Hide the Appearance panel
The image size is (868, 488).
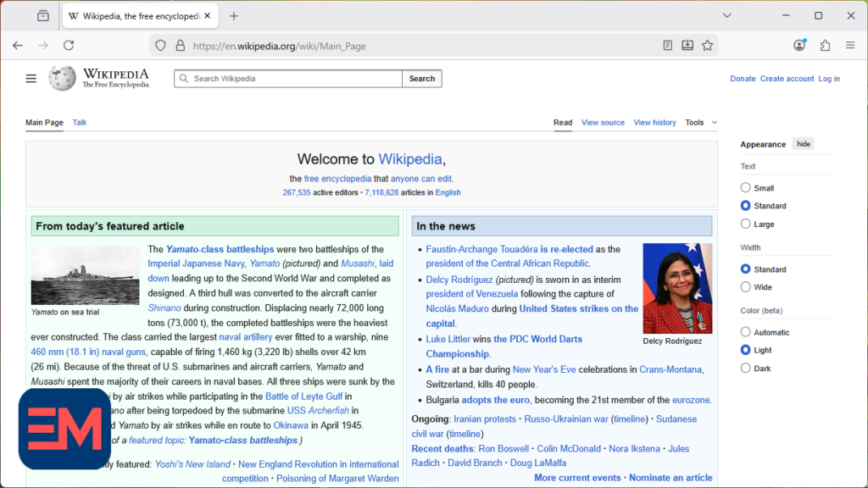click(x=804, y=144)
